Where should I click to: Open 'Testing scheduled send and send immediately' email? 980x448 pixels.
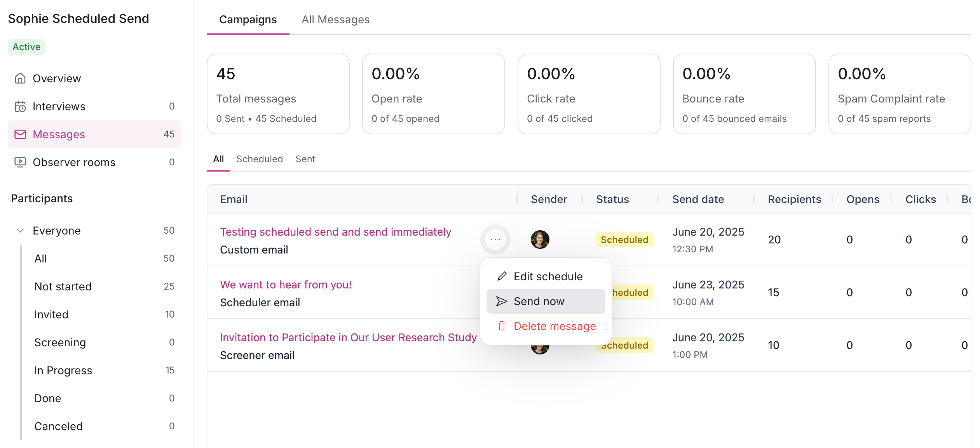pos(335,232)
